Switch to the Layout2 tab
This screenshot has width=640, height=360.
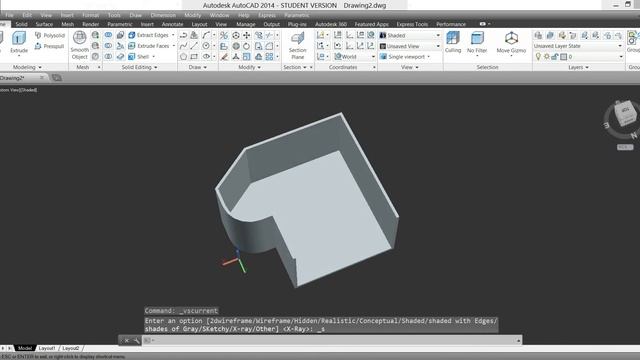71,348
